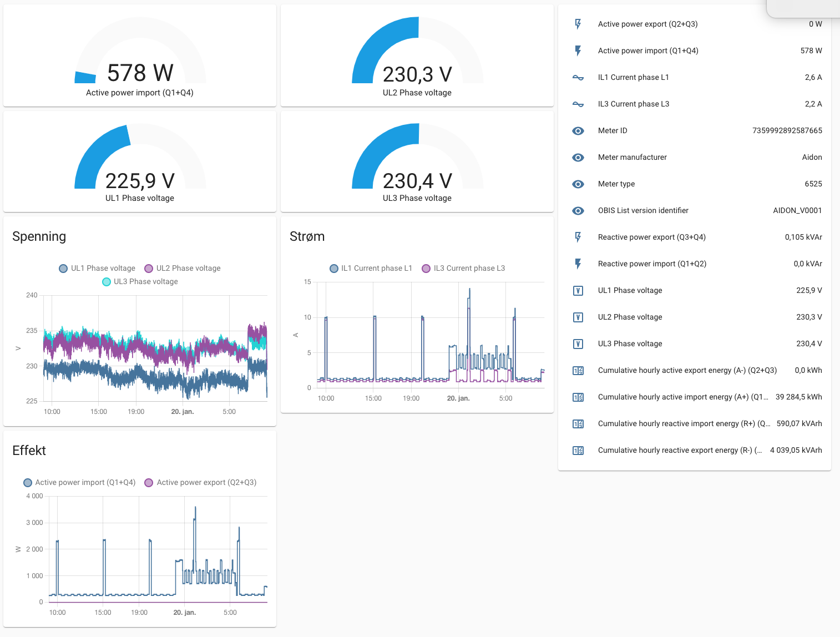Click the Active power import flash icon

[578, 50]
